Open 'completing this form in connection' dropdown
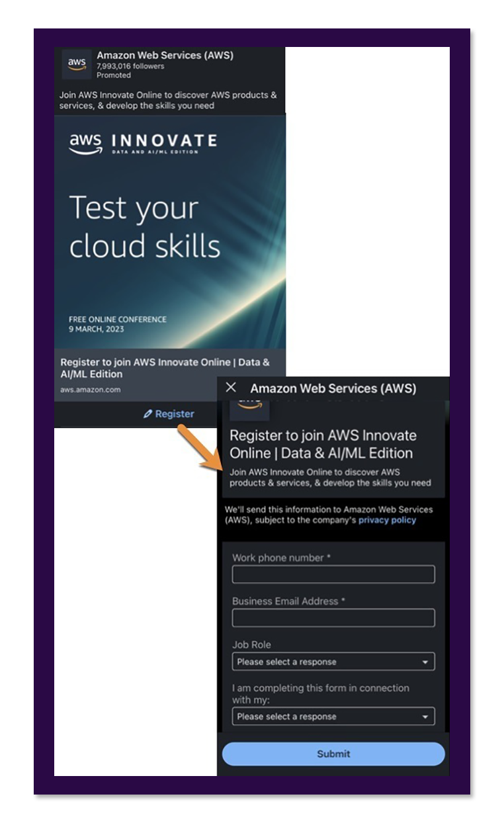This screenshot has width=504, height=823. click(x=333, y=716)
